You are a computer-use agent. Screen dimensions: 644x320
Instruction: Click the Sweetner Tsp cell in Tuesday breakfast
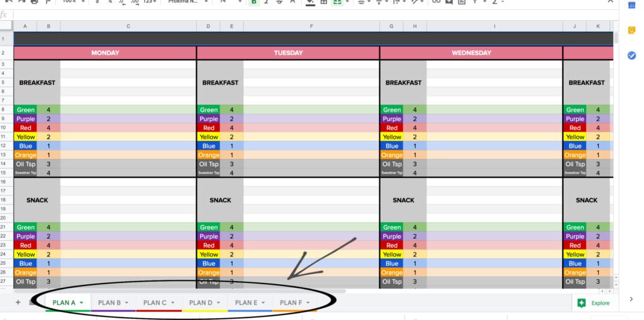(209, 173)
